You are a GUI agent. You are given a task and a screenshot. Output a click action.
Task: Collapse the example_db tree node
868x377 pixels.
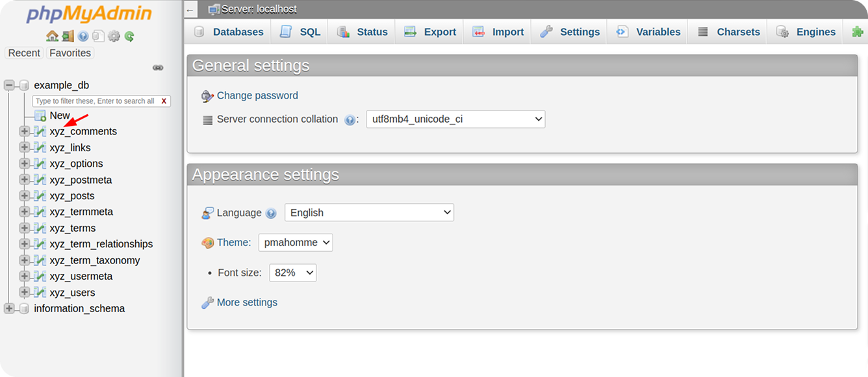point(9,85)
